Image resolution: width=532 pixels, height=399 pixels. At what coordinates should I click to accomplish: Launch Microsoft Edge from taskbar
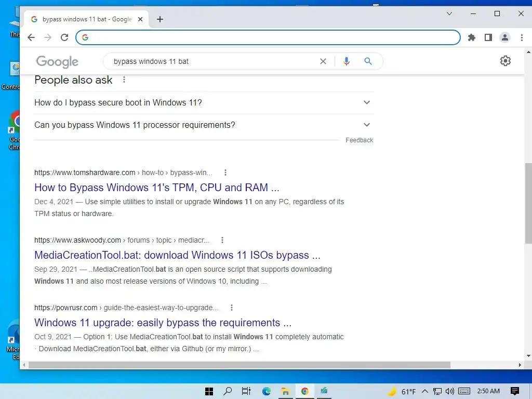pos(267,391)
